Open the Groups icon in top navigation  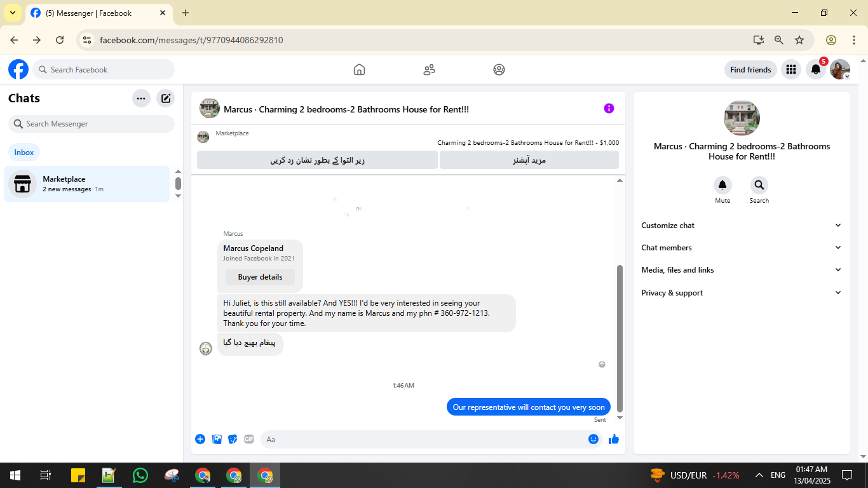point(499,70)
